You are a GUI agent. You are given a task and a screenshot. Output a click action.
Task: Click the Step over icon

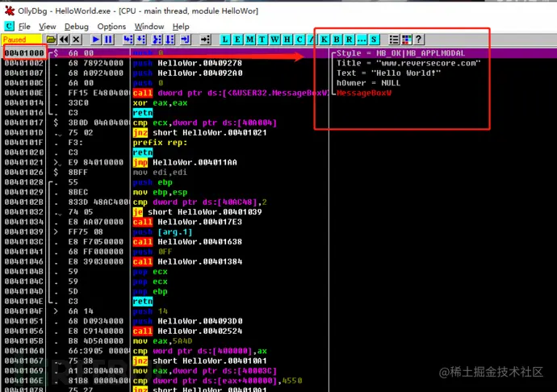coord(141,40)
